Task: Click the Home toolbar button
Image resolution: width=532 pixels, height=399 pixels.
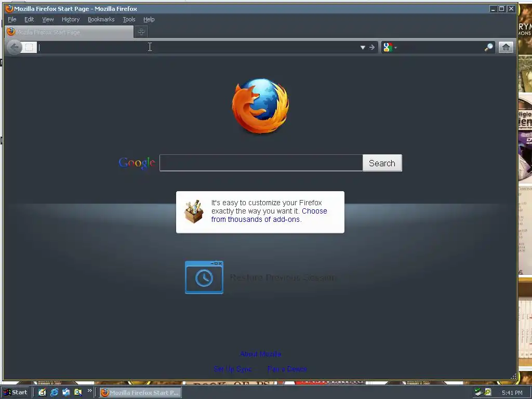Action: [x=506, y=47]
